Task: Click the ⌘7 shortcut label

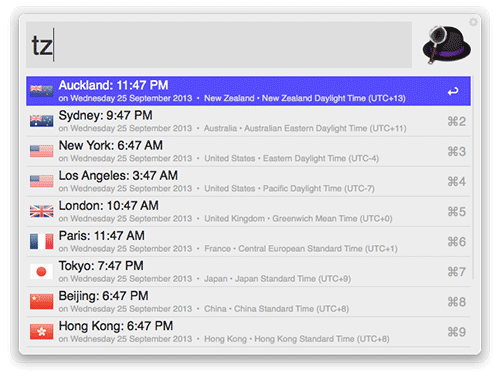Action: point(456,272)
